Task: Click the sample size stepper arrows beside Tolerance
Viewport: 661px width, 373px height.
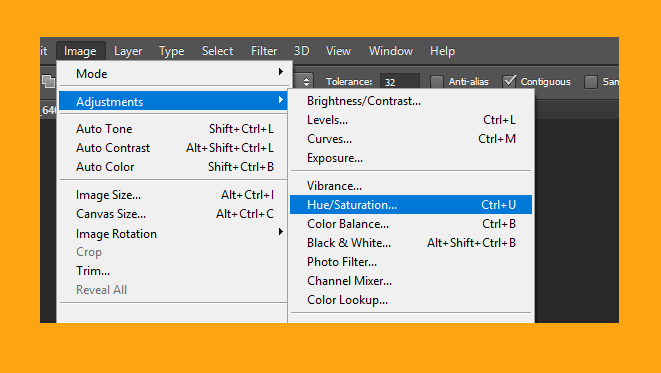Action: point(306,81)
